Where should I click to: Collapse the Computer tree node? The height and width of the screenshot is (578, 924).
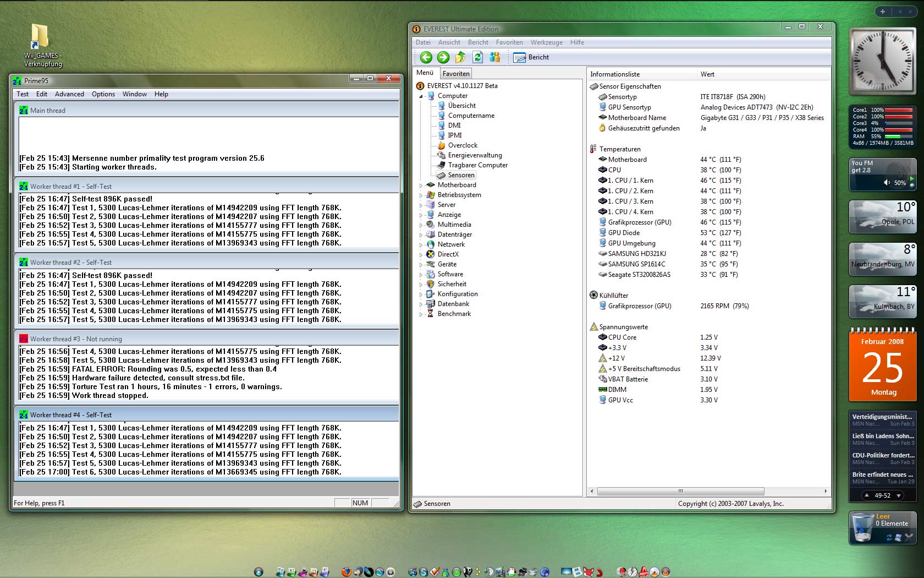421,96
